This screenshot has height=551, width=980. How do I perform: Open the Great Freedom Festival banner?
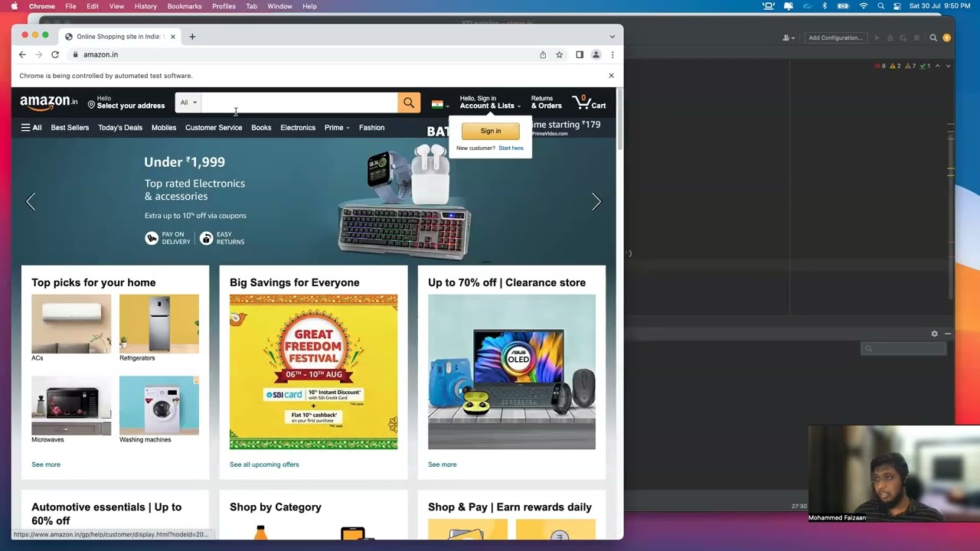[313, 372]
